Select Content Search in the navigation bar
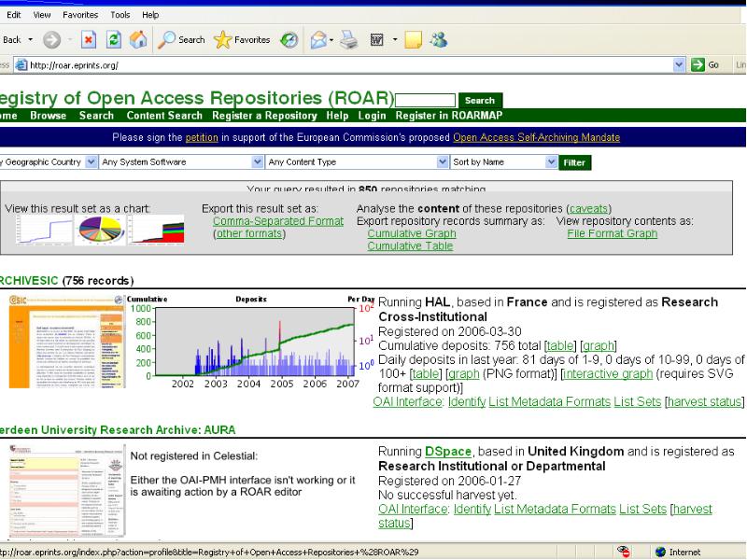Image resolution: width=747 pixels, height=560 pixels. 164,115
